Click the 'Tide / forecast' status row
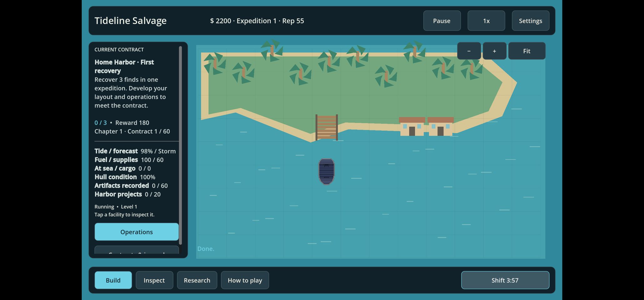Viewport: 644px width, 300px height. [135, 151]
